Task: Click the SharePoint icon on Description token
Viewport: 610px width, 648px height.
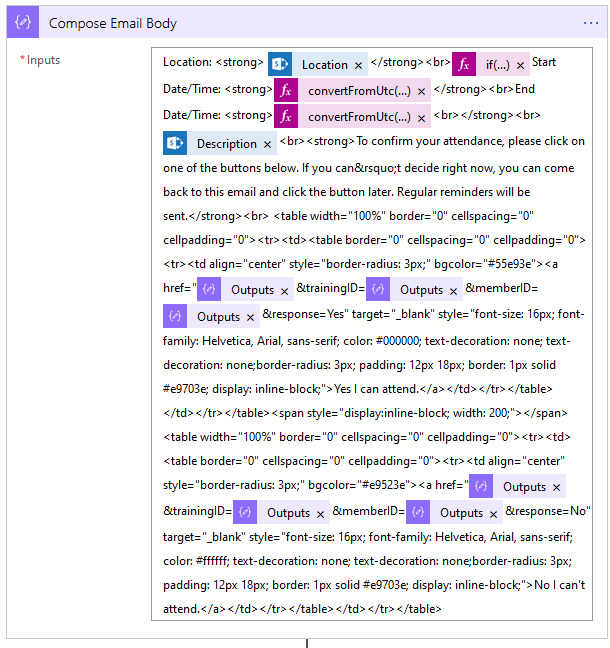Action: point(175,144)
